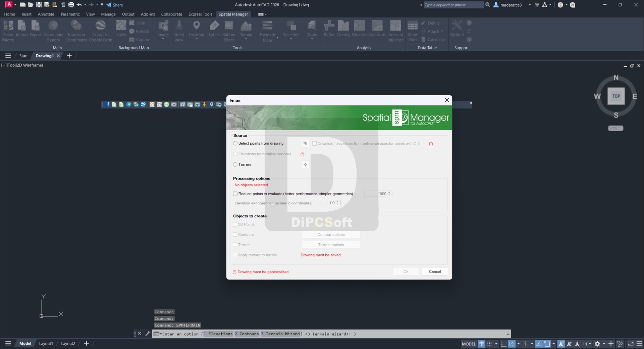The image size is (644, 349).
Task: Enable 'Reduce points to evaluate' checkbox
Action: point(235,194)
